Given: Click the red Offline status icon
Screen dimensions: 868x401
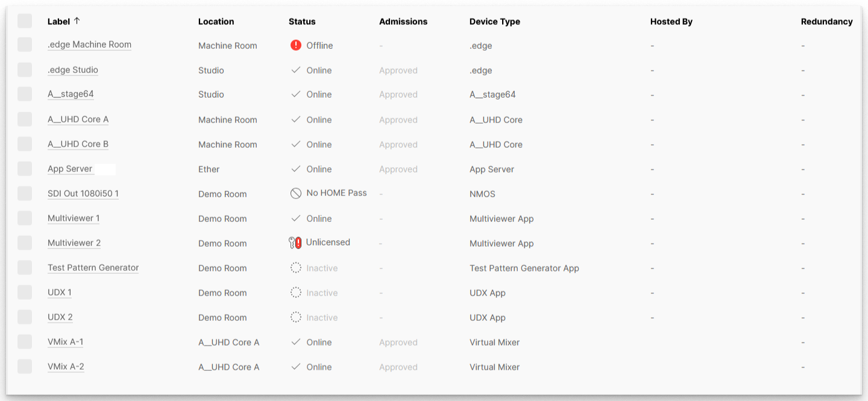Looking at the screenshot, I should click(x=295, y=45).
